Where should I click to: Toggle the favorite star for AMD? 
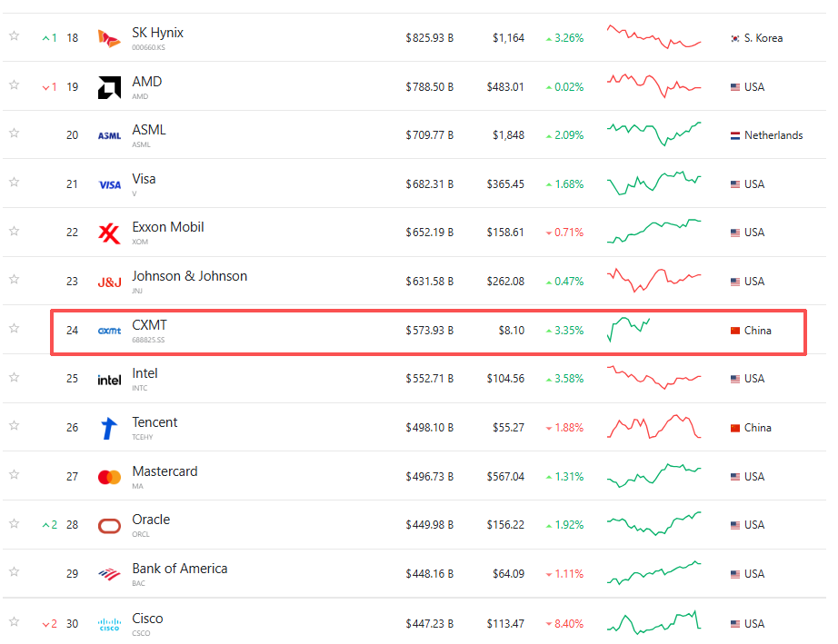[15, 84]
